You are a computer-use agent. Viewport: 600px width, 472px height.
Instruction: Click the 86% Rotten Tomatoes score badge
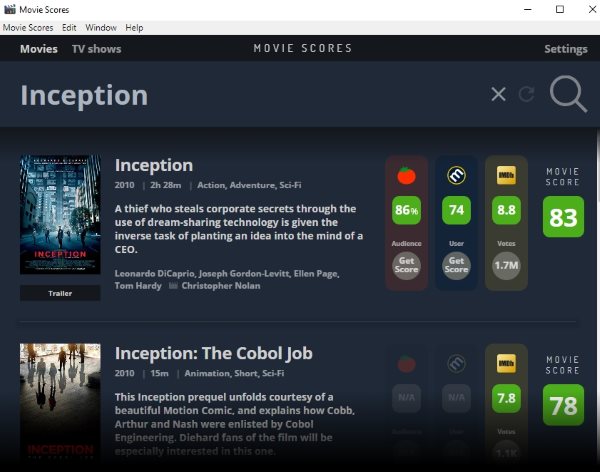pyautogui.click(x=406, y=210)
